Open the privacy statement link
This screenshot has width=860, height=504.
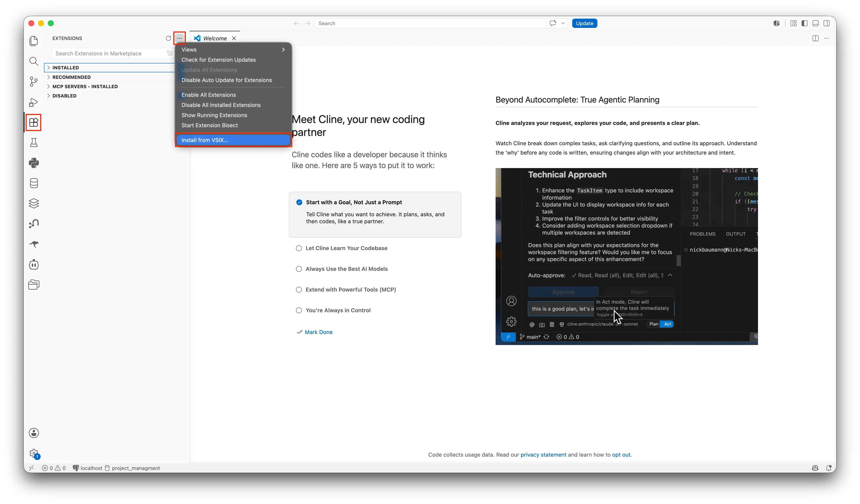point(543,455)
